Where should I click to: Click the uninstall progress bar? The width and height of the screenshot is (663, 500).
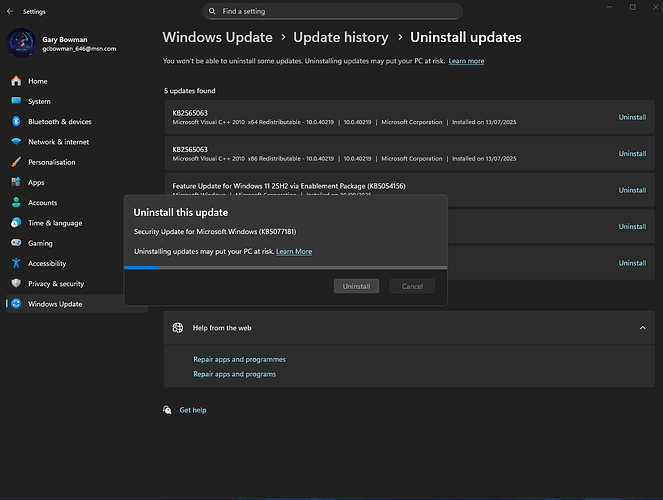[285, 267]
